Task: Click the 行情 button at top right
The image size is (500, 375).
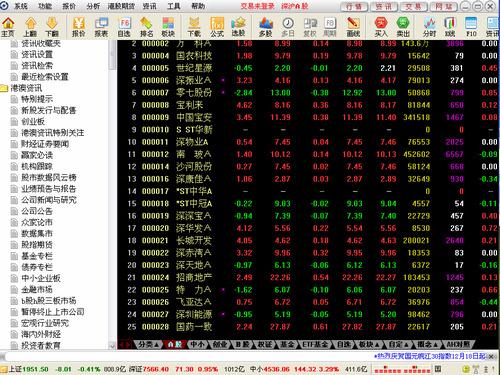Action: click(x=354, y=6)
